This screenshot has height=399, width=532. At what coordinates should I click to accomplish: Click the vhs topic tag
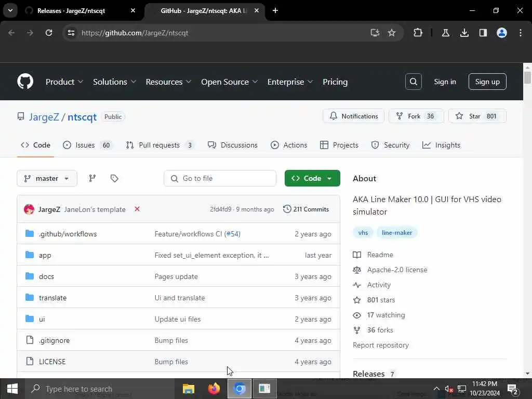pos(363,232)
